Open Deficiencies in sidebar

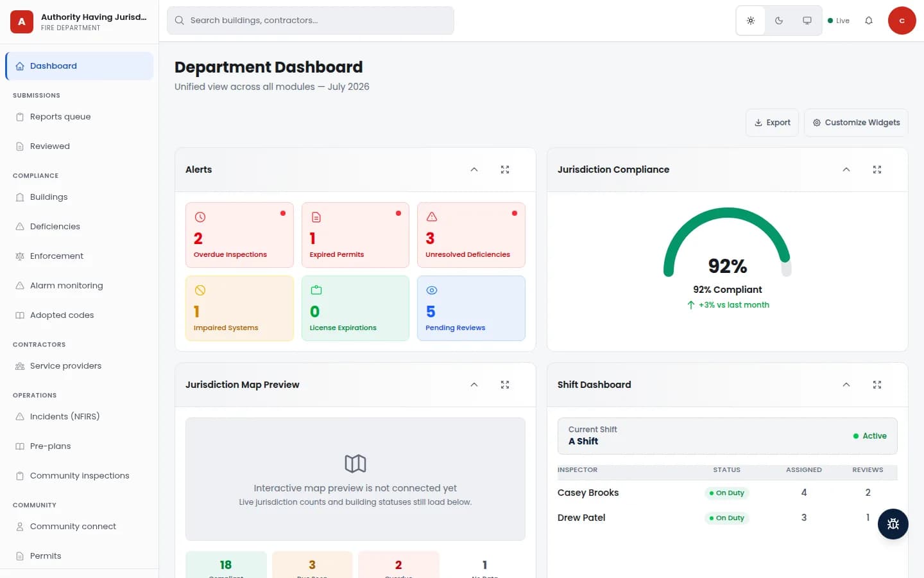click(x=80, y=227)
